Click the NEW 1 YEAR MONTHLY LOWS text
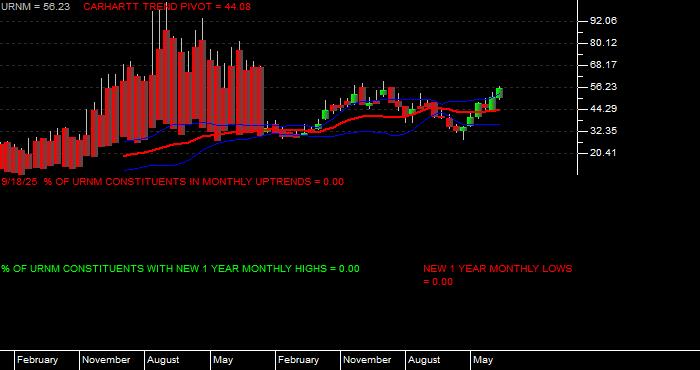The image size is (700, 370). (x=498, y=275)
